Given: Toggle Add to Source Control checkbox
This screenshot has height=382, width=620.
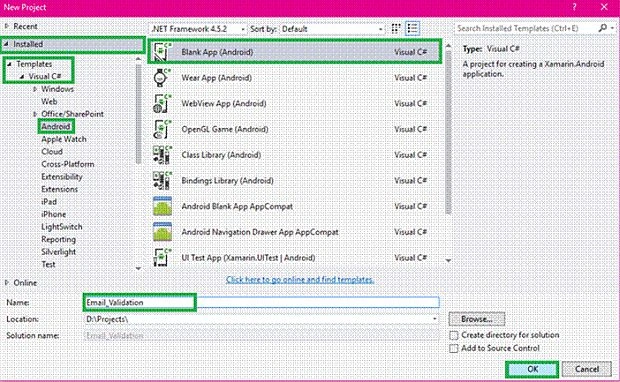Looking at the screenshot, I should coord(454,348).
